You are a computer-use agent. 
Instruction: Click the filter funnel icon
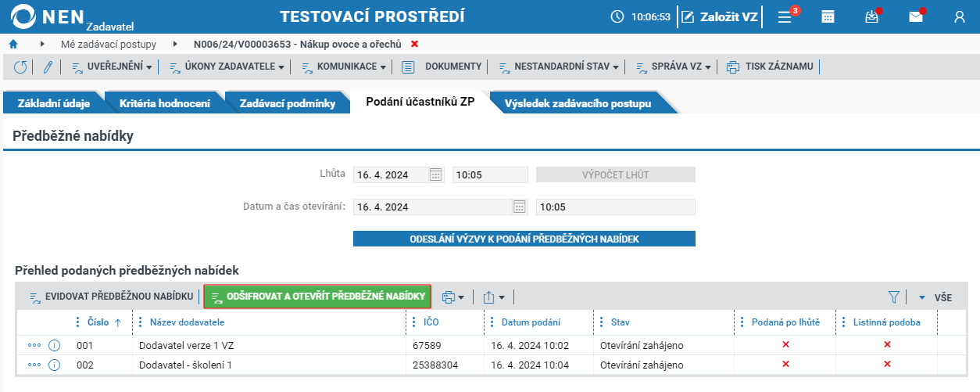[x=894, y=297]
